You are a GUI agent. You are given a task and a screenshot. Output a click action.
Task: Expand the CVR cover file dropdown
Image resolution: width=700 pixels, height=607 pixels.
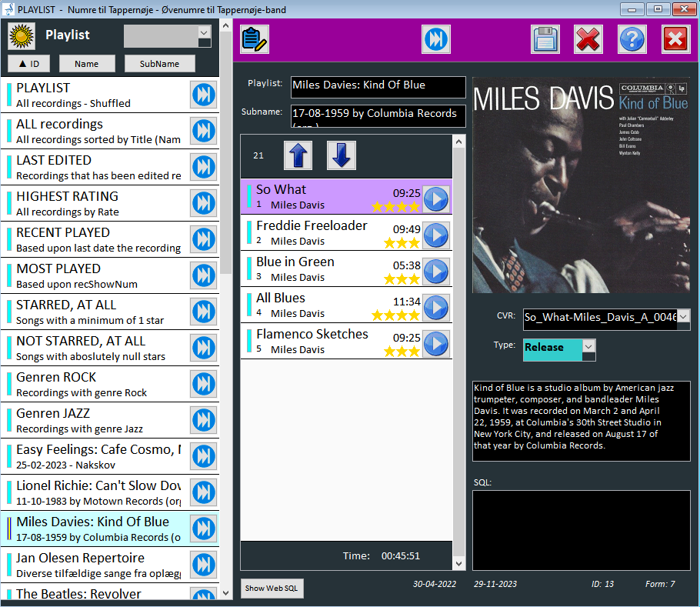click(683, 317)
